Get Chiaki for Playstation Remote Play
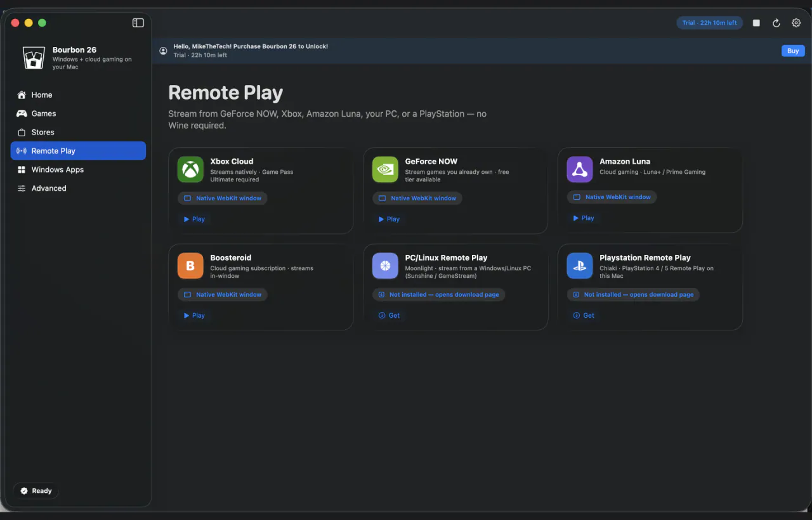 (584, 315)
